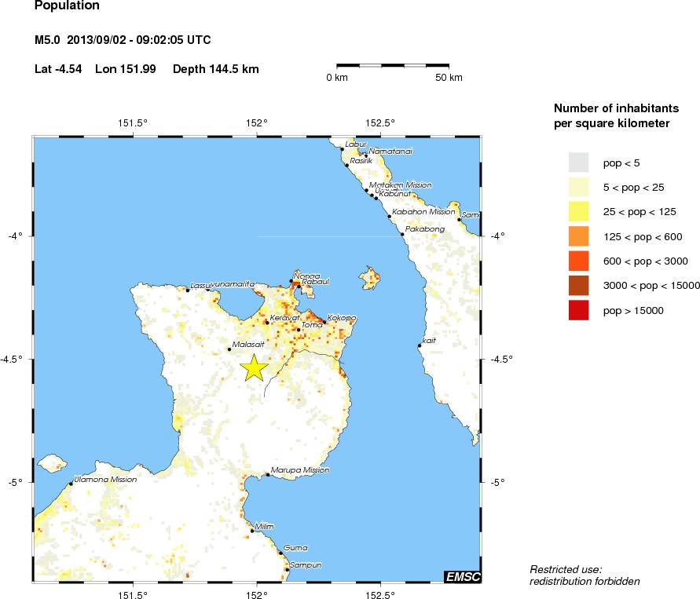This screenshot has height=599, width=700.
Task: Click the Milim town marker
Action: pyautogui.click(x=252, y=531)
